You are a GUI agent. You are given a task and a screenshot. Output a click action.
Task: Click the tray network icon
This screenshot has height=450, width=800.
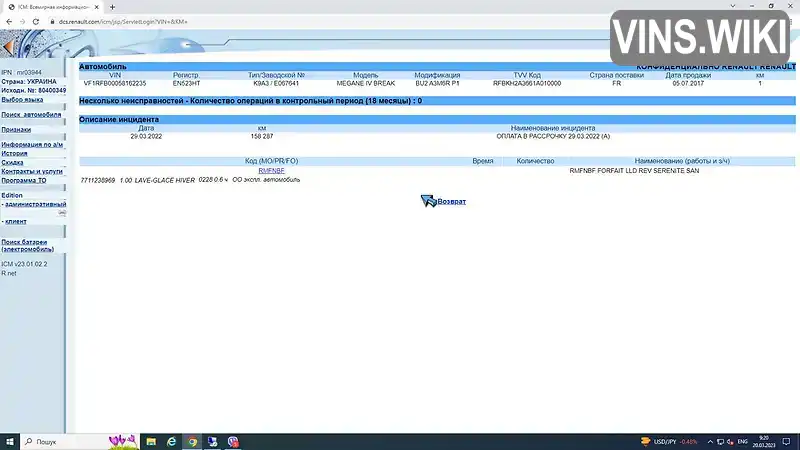coord(720,441)
